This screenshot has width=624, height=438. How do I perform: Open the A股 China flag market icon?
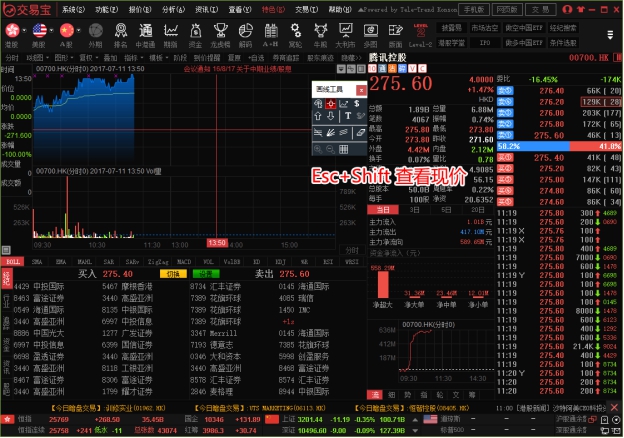click(67, 31)
